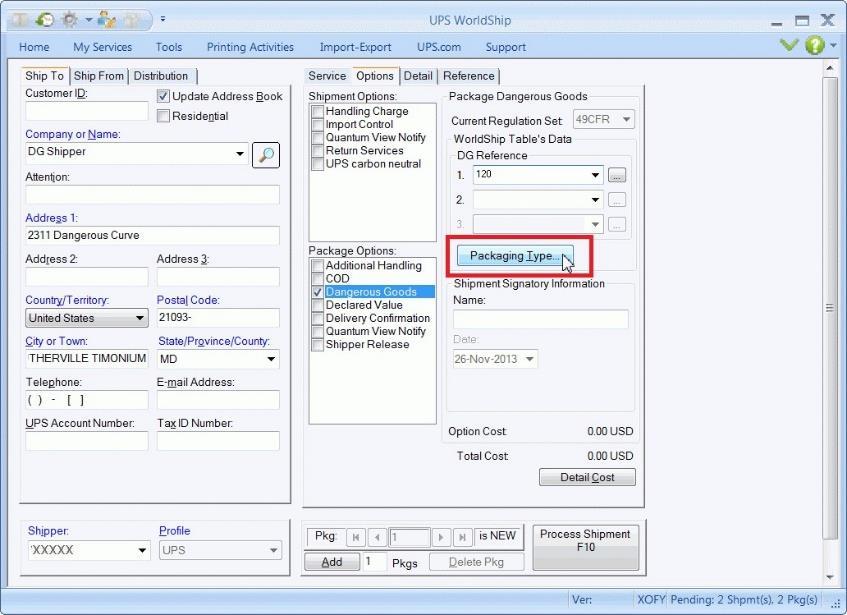Open the Home menu
Viewport: 847px width, 615px height.
[34, 48]
